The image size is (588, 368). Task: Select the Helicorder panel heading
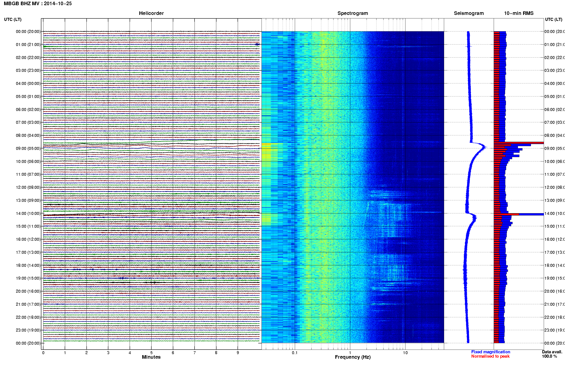(151, 13)
